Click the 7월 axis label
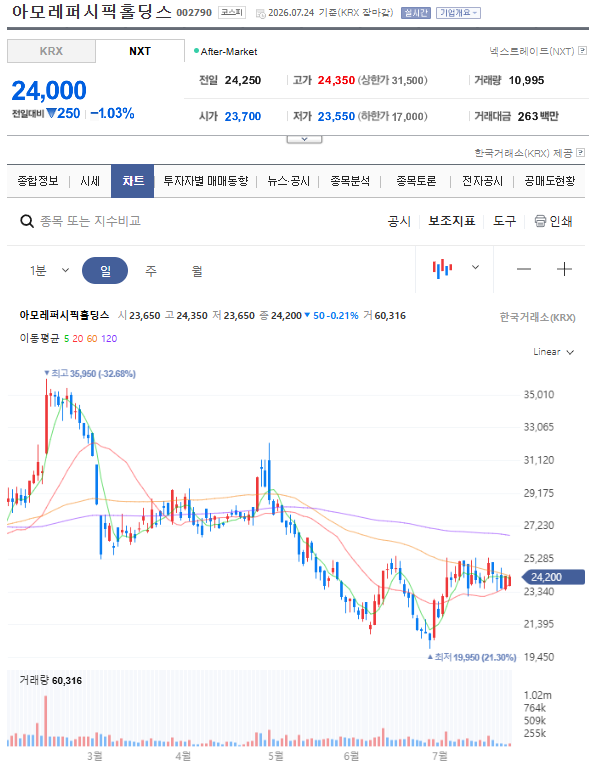 [440, 756]
